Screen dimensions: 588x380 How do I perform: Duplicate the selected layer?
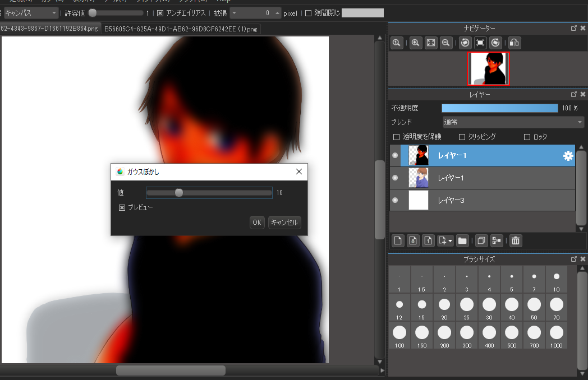click(481, 240)
